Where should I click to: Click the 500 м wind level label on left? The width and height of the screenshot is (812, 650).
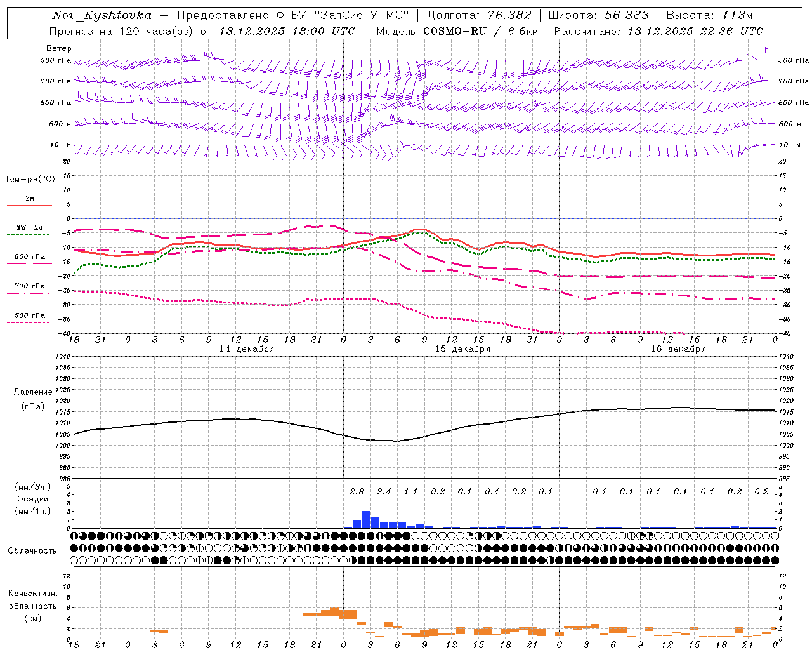pos(60,124)
